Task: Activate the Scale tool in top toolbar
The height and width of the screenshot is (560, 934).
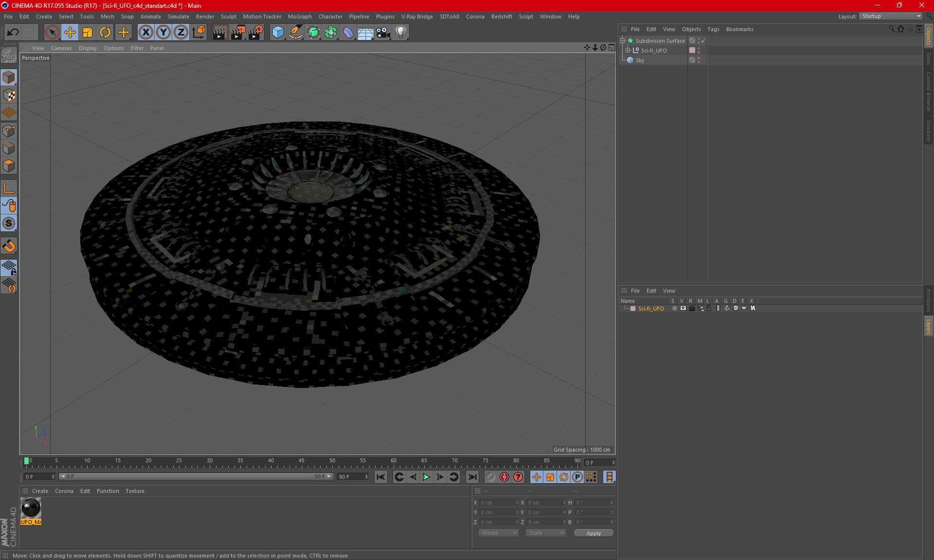Action: coord(88,33)
